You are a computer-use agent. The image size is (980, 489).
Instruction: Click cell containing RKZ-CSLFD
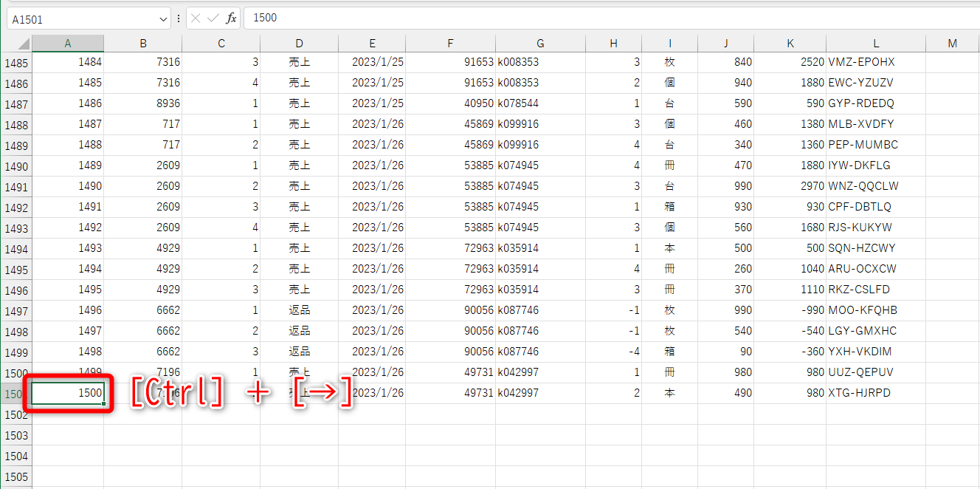tap(876, 290)
